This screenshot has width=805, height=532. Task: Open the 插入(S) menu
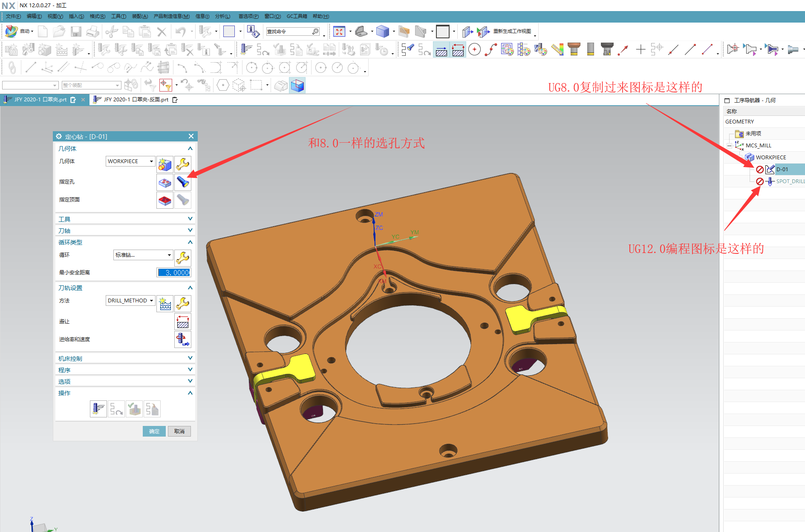pyautogui.click(x=76, y=16)
